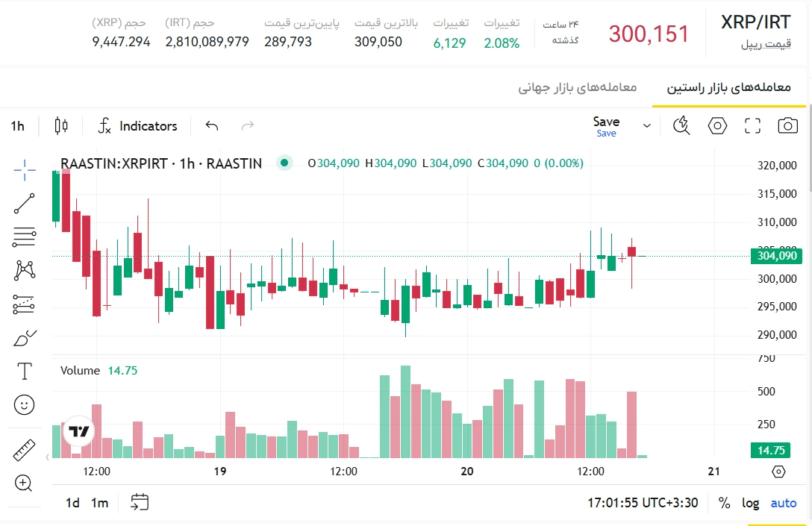The height and width of the screenshot is (526, 812).
Task: Click the 304,090 current price label
Action: 777,256
